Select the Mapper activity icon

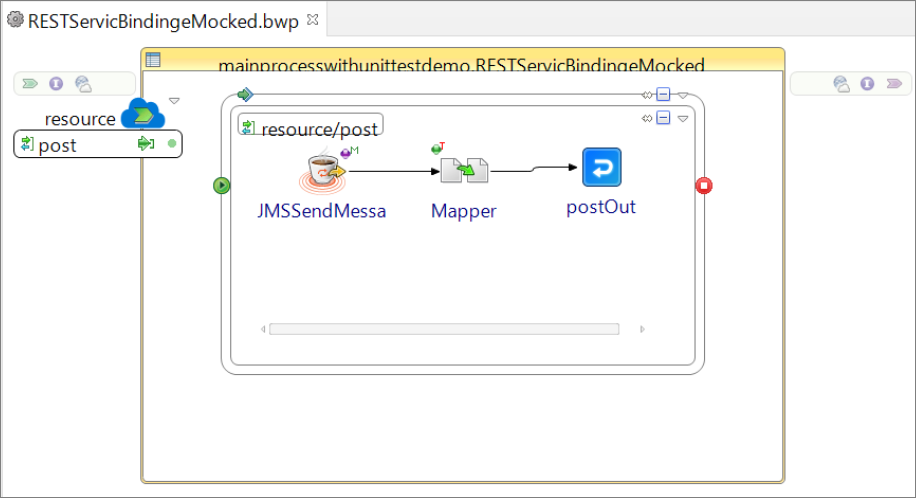[x=464, y=170]
